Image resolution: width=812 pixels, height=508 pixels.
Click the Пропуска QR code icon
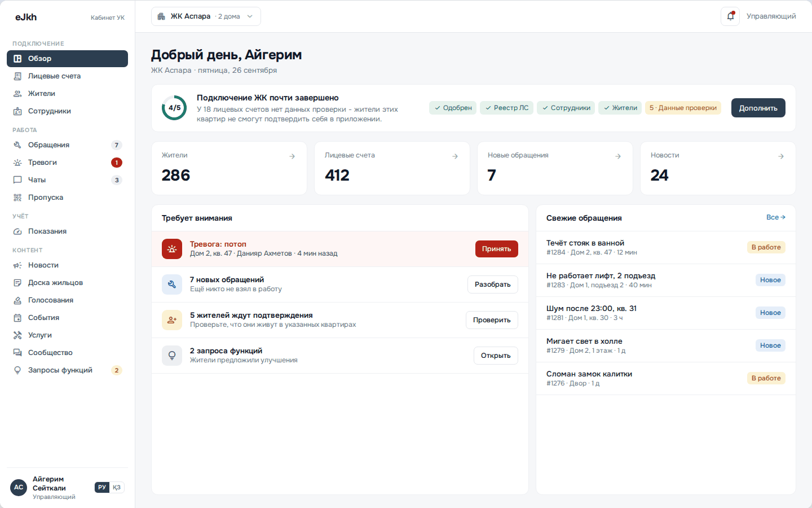pyautogui.click(x=17, y=198)
